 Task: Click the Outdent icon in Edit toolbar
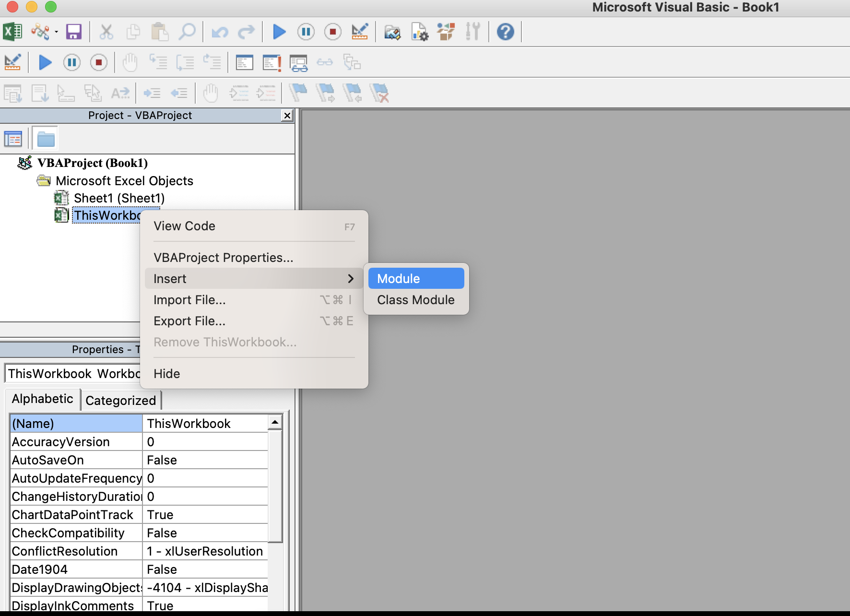[179, 93]
